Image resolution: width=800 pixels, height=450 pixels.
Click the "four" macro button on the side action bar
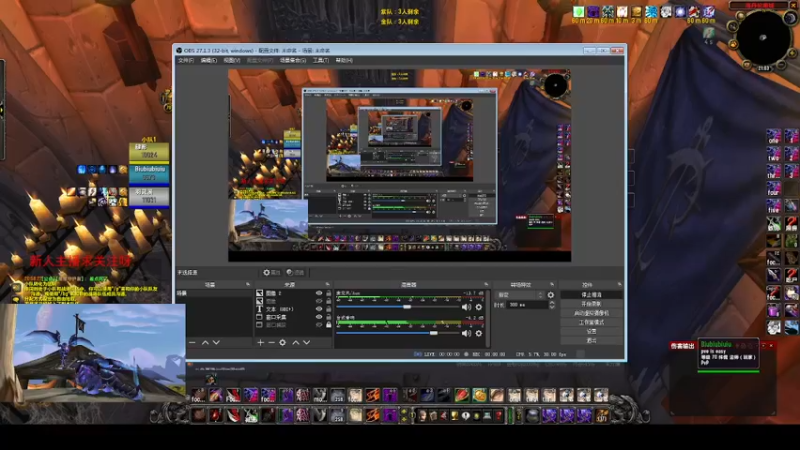coord(774,189)
